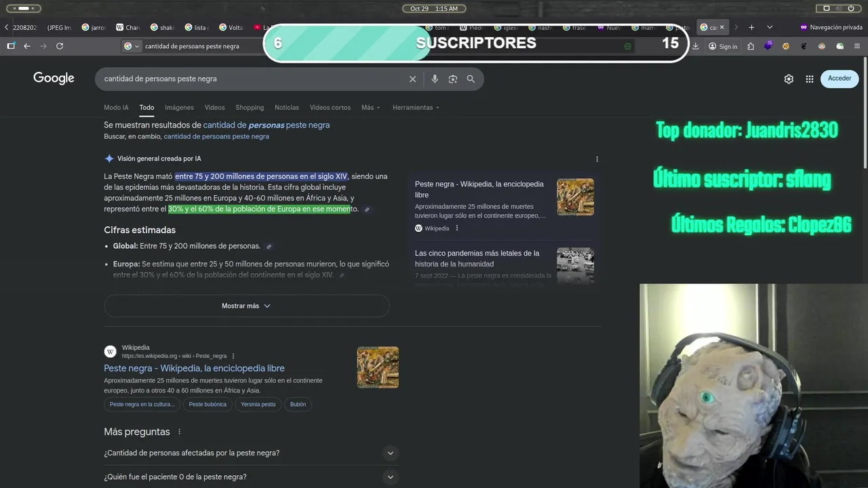Open three-dot menu in Wikipedia side card
The image size is (868, 488).
(457, 228)
